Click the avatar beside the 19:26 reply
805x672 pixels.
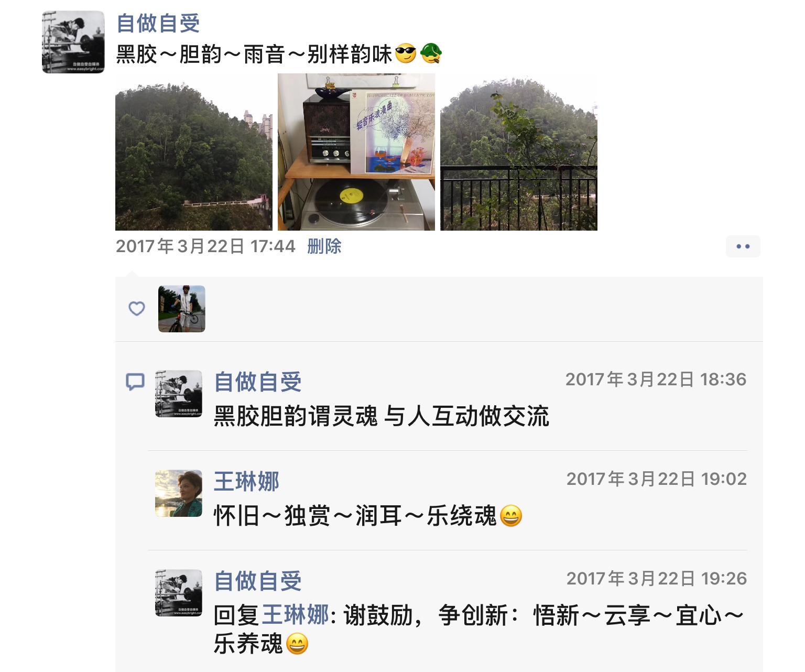179,593
